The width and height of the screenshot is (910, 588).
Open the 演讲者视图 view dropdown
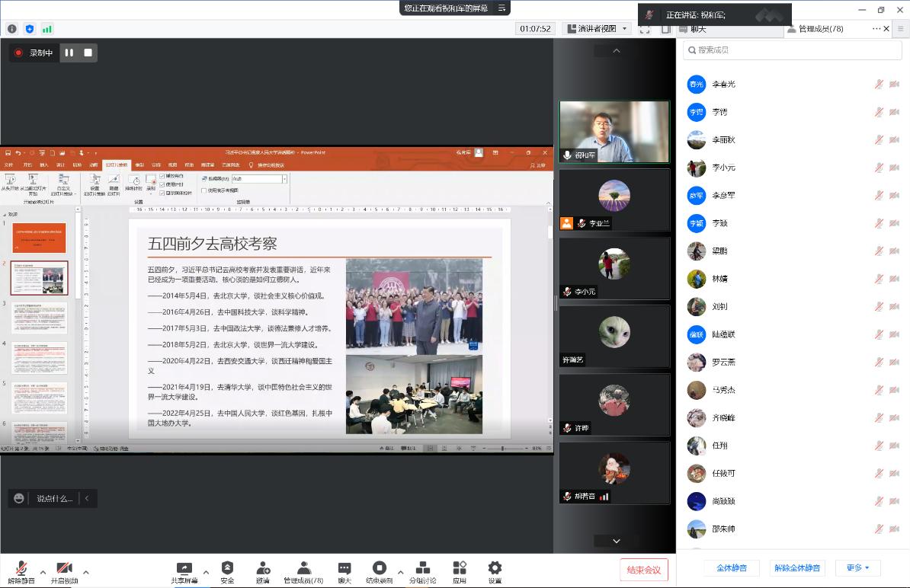coord(598,29)
